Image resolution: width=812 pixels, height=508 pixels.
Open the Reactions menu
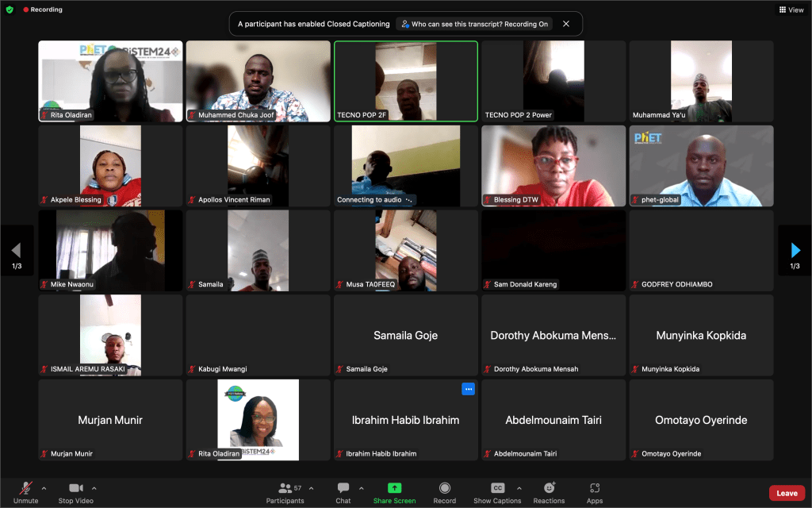549,488
